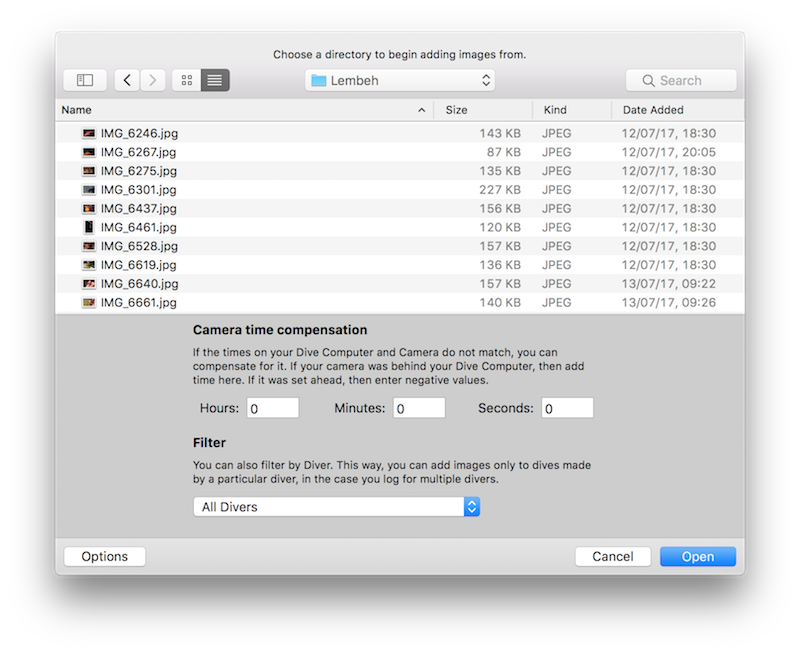Select file name IMG_6528.jpg
The image size is (800, 654).
[139, 246]
